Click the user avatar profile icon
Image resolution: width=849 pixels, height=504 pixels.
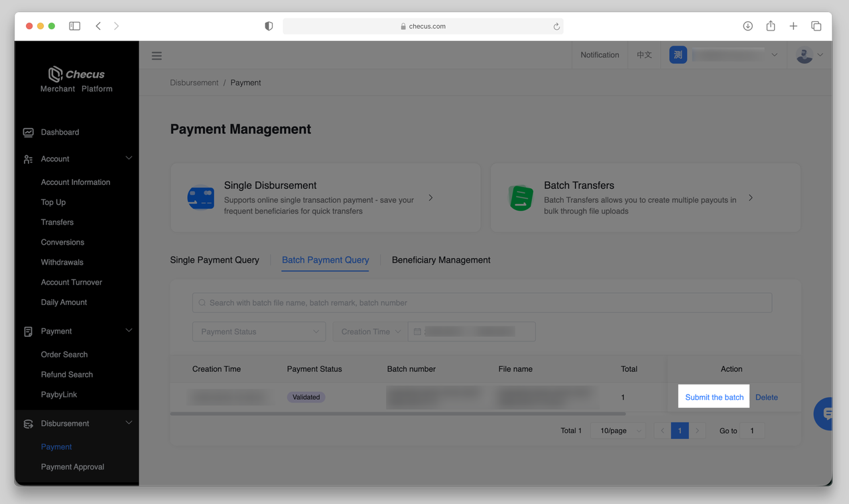pos(805,55)
